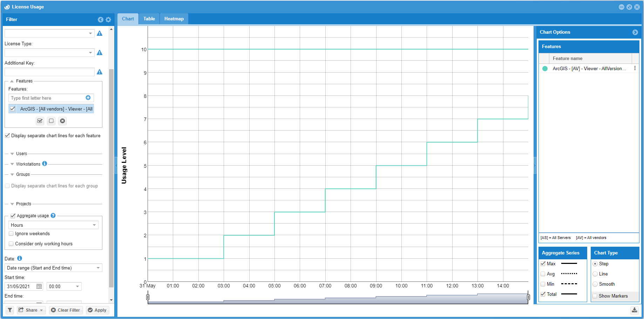Select the Smooth chart type
The height and width of the screenshot is (319, 644).
(595, 284)
